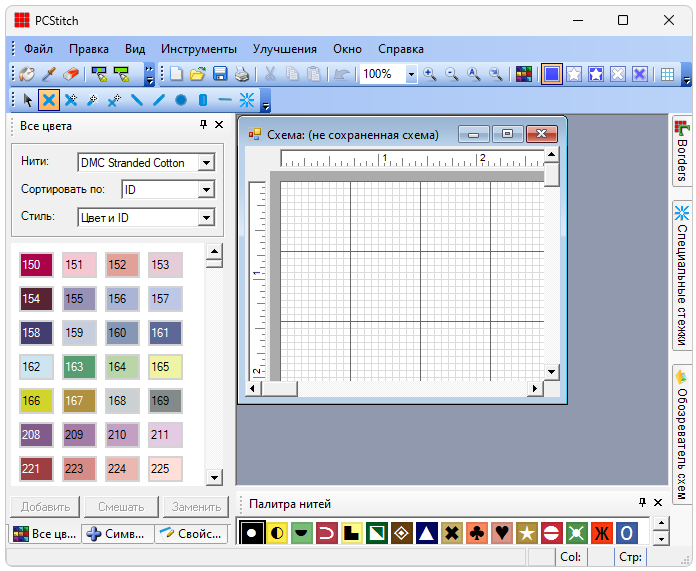Pick the forward slash diagonal stitch tool
696x571 pixels.
[158, 100]
